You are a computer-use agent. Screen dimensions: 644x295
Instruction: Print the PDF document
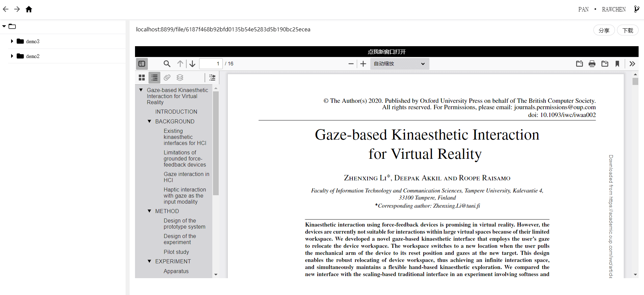click(x=592, y=63)
